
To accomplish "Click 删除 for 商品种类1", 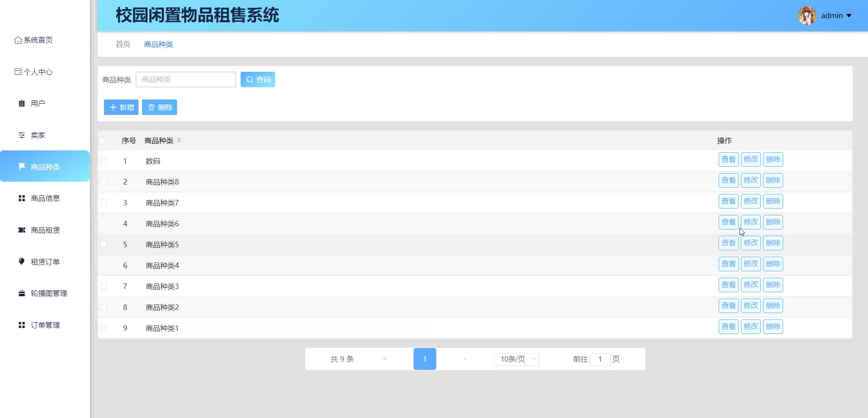I will tap(773, 327).
